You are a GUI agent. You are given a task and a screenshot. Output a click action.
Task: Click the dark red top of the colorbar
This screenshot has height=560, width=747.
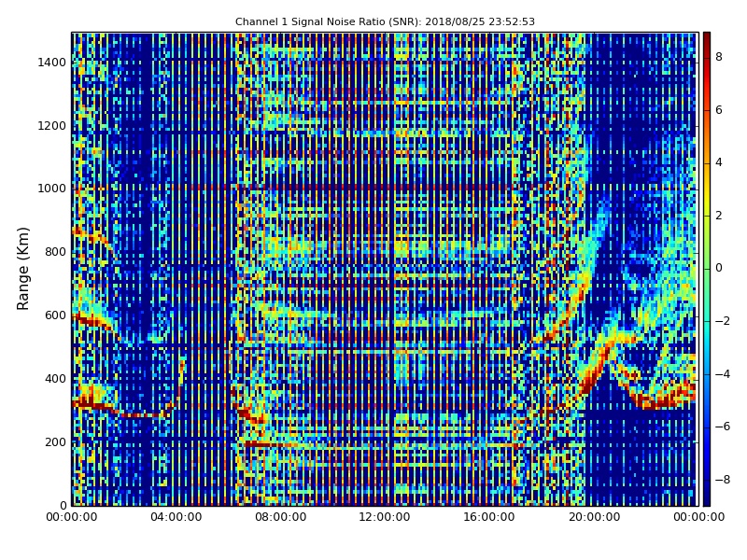click(x=707, y=38)
